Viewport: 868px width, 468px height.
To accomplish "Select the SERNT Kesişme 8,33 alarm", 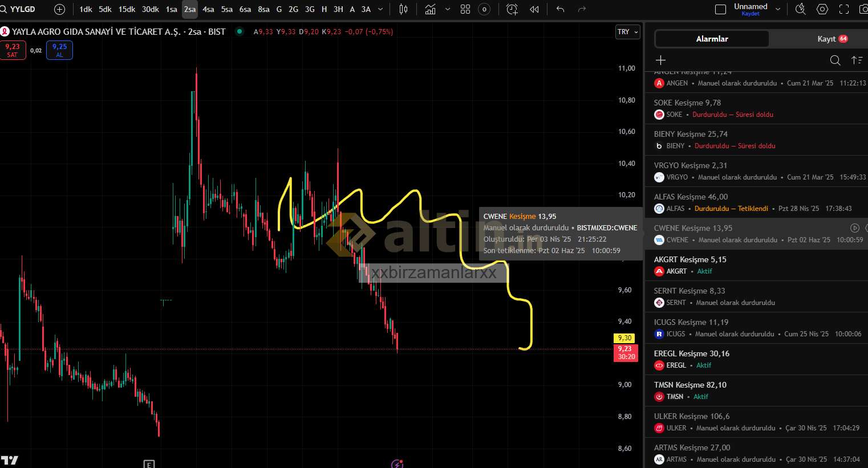I will tap(756, 296).
